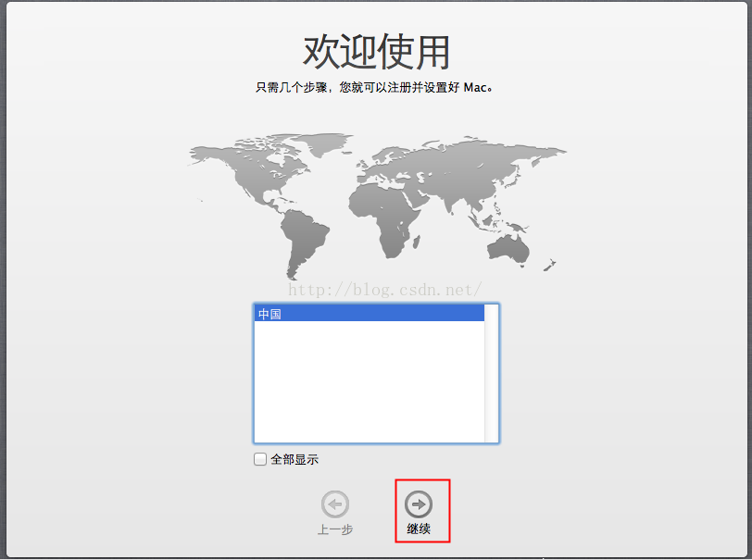Click the blog.csdn.net watermark text
The height and width of the screenshot is (560, 752).
coord(384,290)
